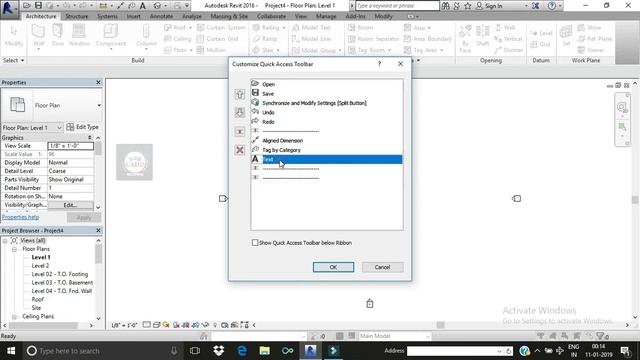Select Synchronize and Modify Settings entry

pos(327,103)
